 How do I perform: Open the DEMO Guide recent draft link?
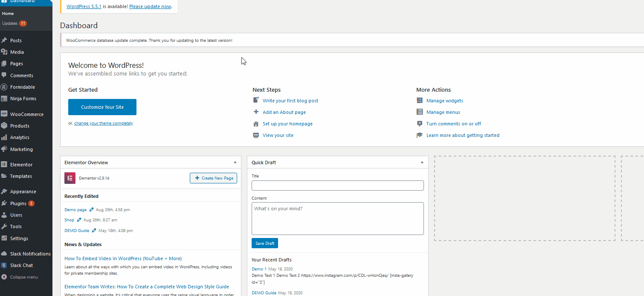pos(264,293)
